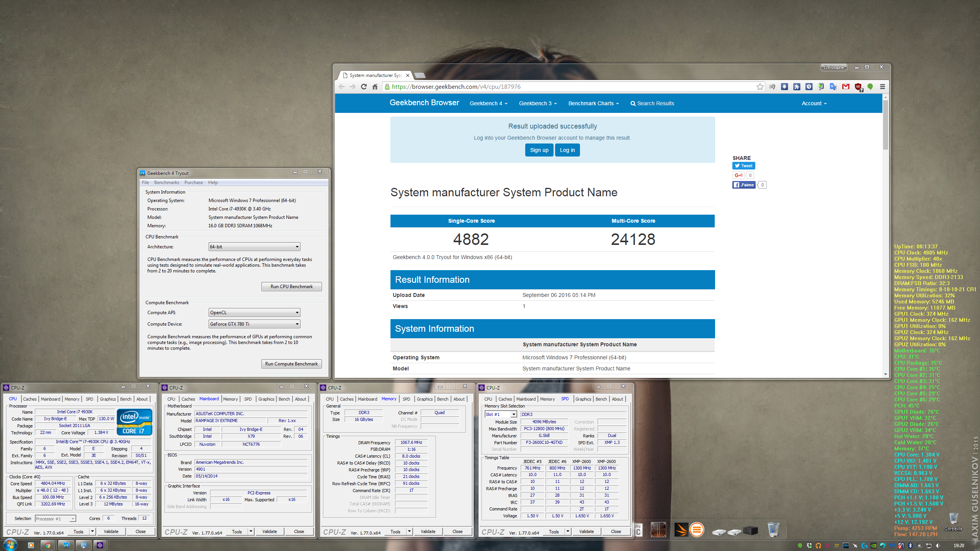This screenshot has height=551, width=980.
Task: Open the Chrome home page icon
Action: tap(375, 87)
